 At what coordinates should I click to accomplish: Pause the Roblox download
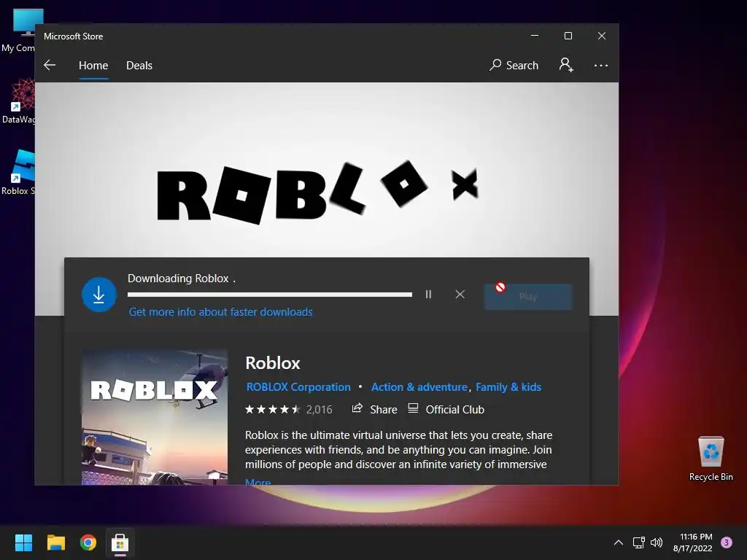(x=428, y=295)
